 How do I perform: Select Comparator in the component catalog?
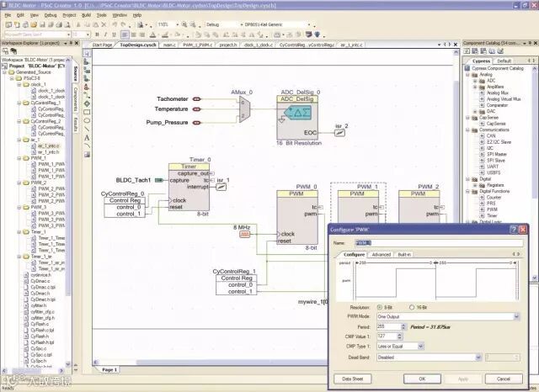[497, 105]
